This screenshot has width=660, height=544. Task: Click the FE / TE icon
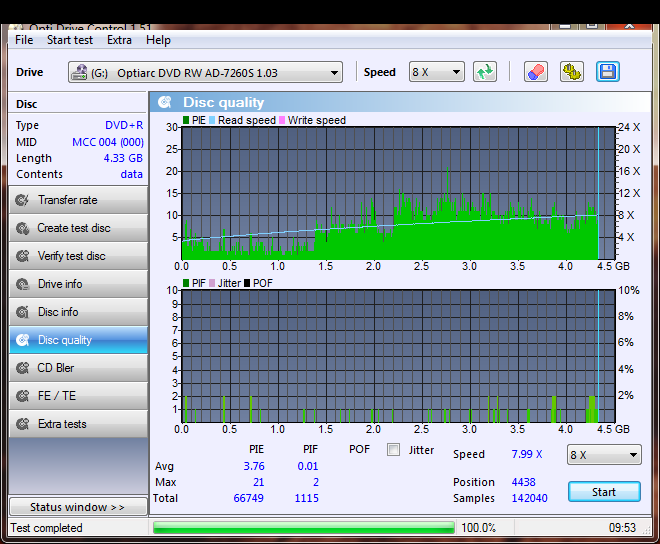[x=22, y=396]
